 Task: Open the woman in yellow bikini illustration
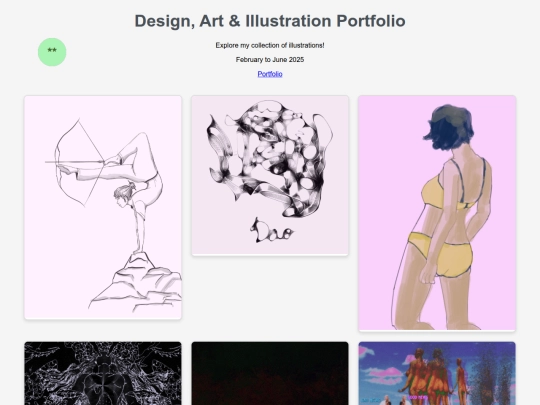click(x=437, y=213)
